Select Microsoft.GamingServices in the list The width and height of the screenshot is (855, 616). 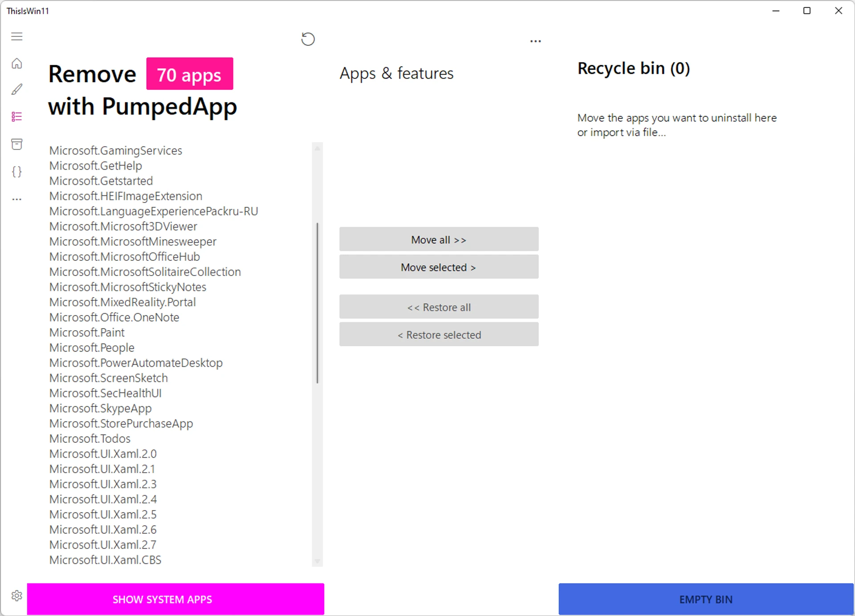116,150
